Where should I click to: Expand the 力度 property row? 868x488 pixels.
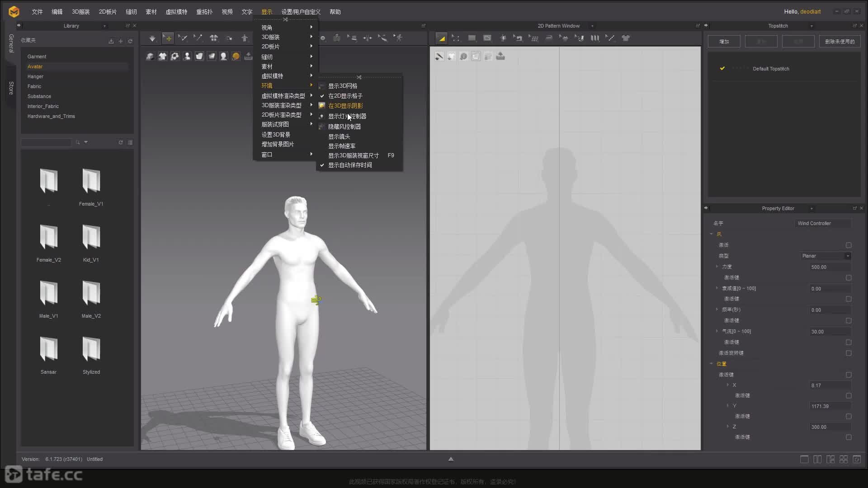pos(717,267)
